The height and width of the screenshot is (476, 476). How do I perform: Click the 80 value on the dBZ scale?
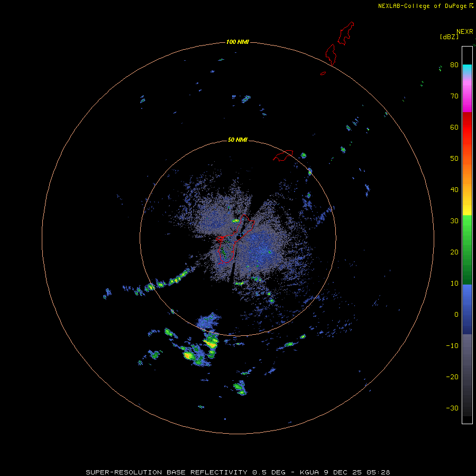point(454,65)
